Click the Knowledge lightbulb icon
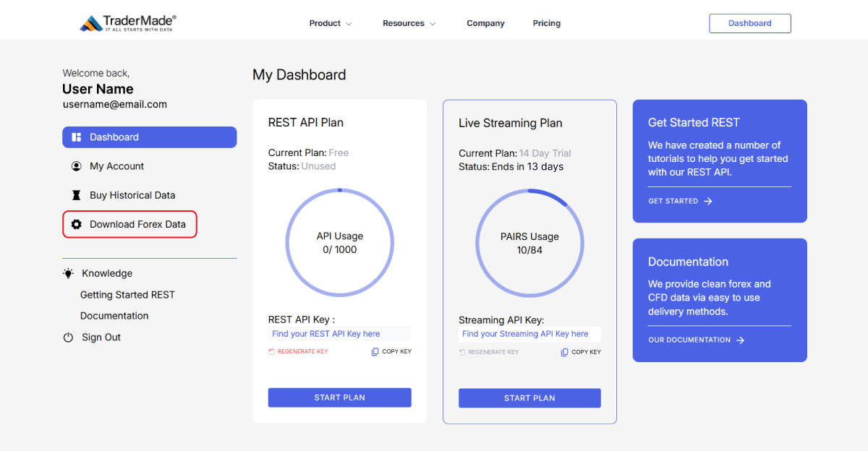 [68, 273]
